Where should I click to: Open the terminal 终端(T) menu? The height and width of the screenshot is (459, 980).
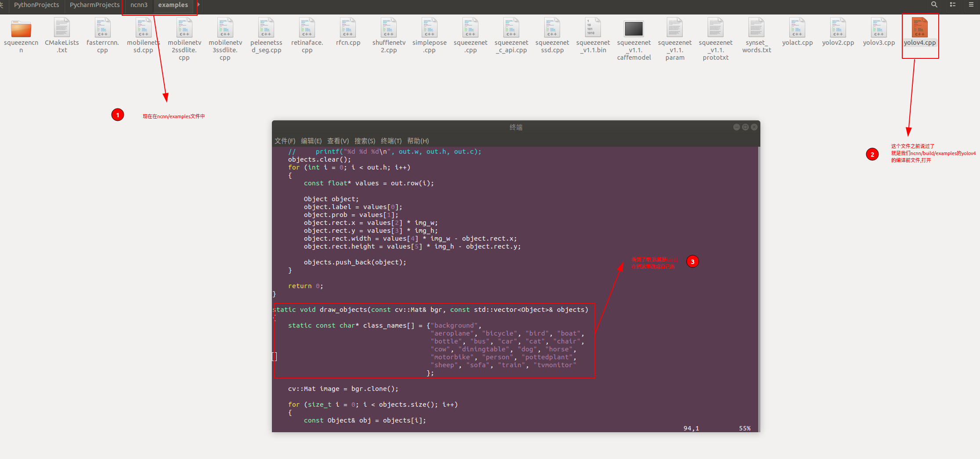click(391, 141)
